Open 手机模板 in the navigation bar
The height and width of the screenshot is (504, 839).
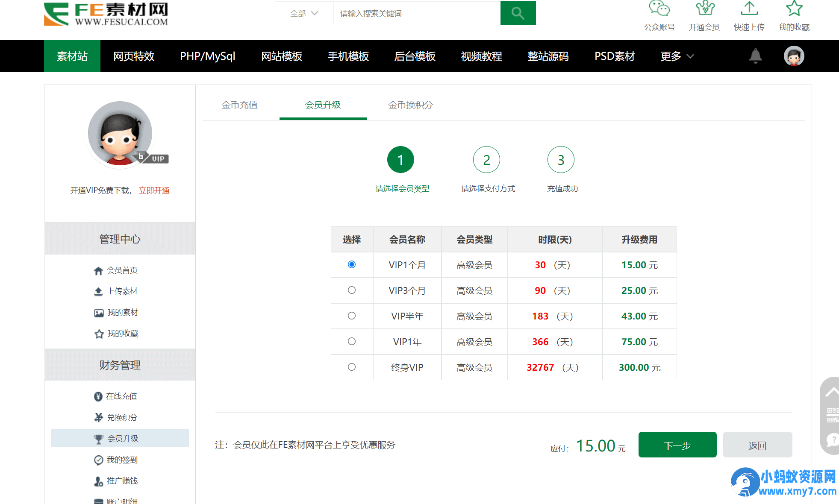(x=348, y=56)
